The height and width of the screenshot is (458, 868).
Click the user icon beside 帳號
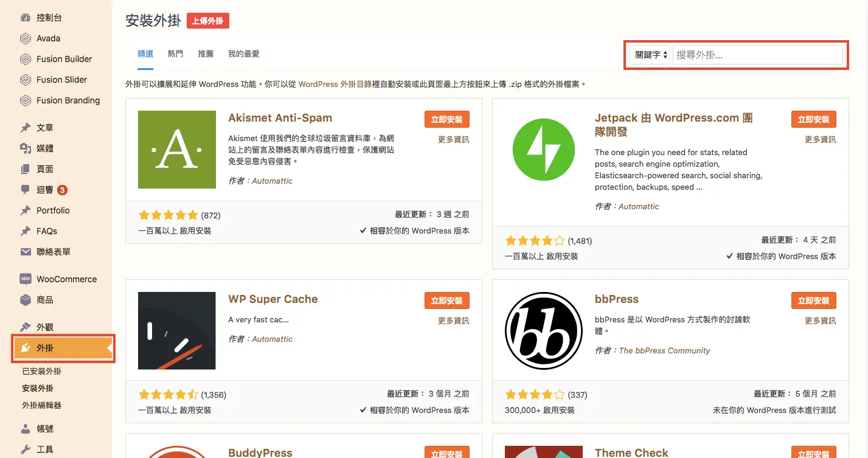click(26, 429)
